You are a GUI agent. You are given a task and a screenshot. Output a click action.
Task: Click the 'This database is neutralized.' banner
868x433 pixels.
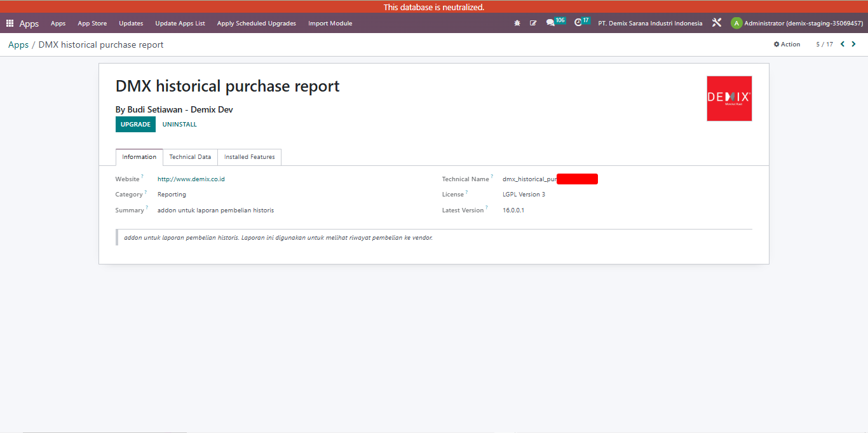[x=434, y=7]
